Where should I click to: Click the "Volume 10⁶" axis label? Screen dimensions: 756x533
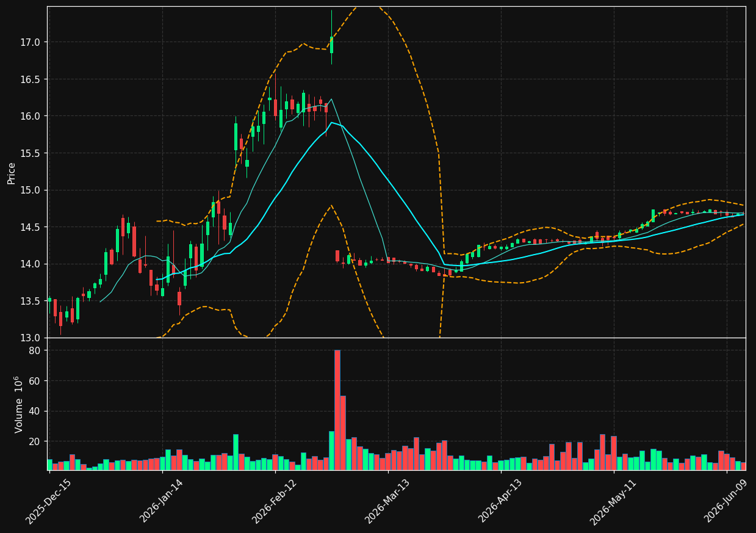[18, 404]
